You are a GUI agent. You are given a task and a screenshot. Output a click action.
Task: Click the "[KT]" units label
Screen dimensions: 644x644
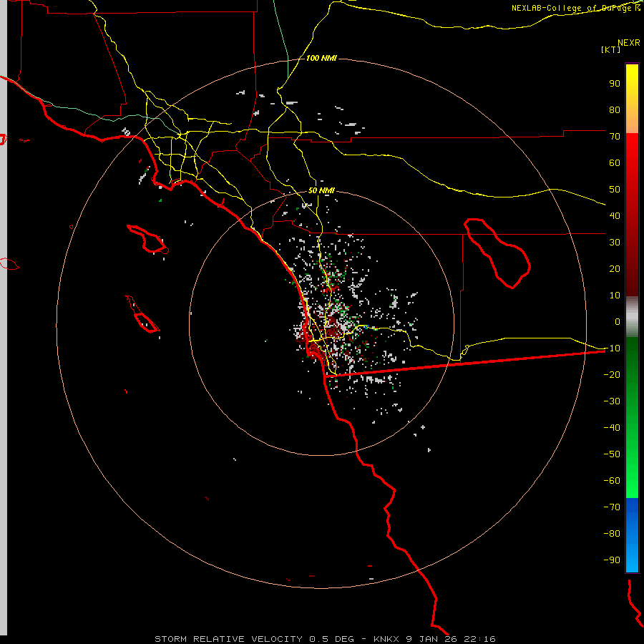[x=610, y=49]
